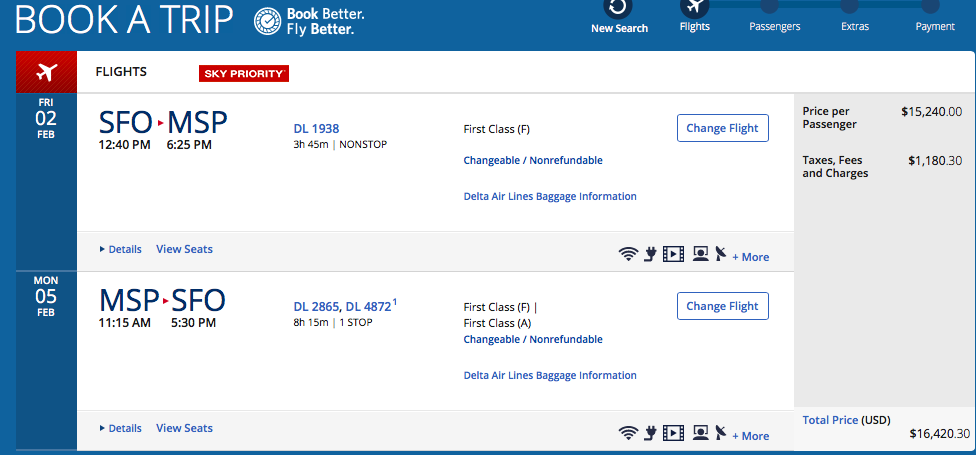Click the Flights airplane step icon
The image size is (976, 455).
click(x=694, y=8)
